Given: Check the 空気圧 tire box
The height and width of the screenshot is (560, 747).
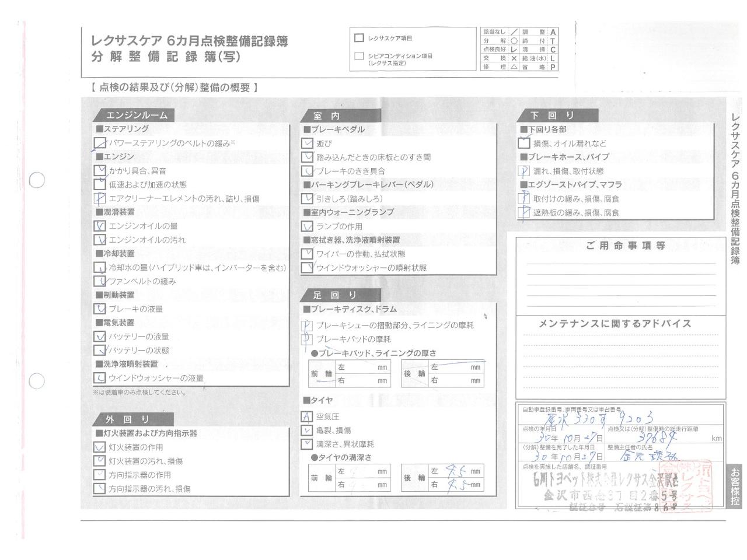Looking at the screenshot, I should pyautogui.click(x=307, y=416).
